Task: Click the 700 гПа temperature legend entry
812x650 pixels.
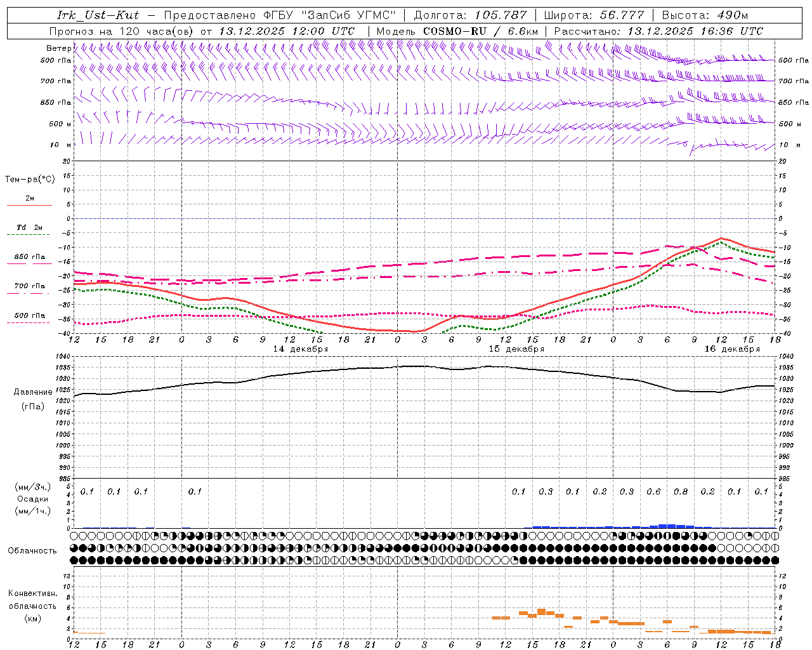Action: 30,286
